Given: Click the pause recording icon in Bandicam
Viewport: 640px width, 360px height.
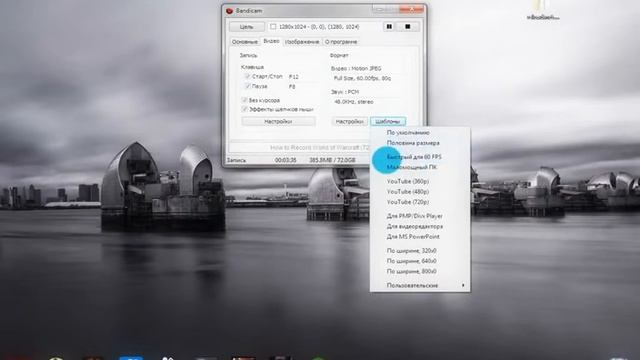Looking at the screenshot, I should (389, 27).
